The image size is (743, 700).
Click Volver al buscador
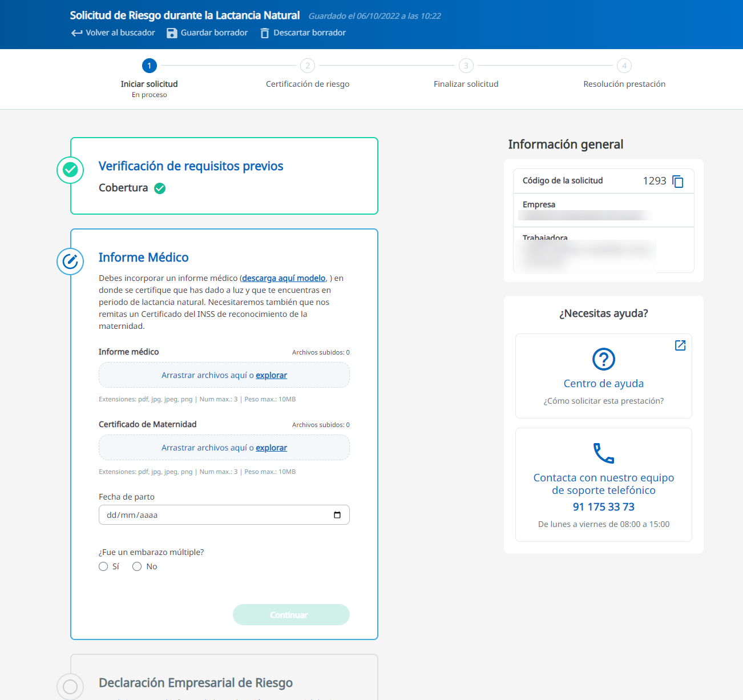(x=113, y=33)
